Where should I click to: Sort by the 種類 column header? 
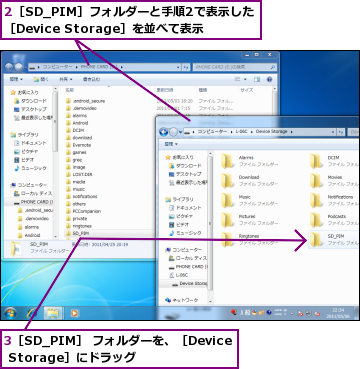point(203,90)
